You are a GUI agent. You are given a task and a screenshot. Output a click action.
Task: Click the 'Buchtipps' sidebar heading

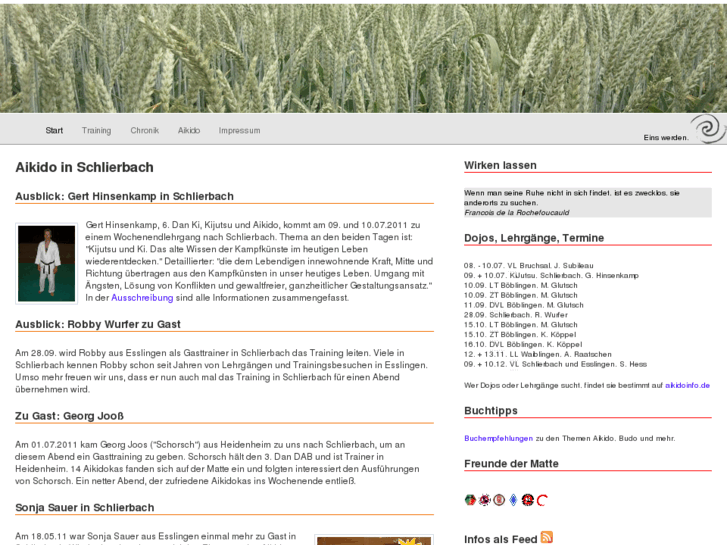491,410
